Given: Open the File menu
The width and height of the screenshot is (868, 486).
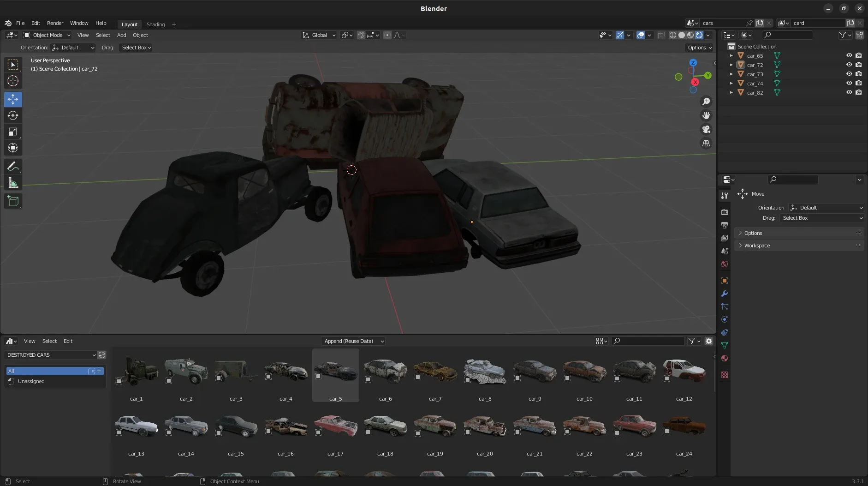Looking at the screenshot, I should pos(20,23).
